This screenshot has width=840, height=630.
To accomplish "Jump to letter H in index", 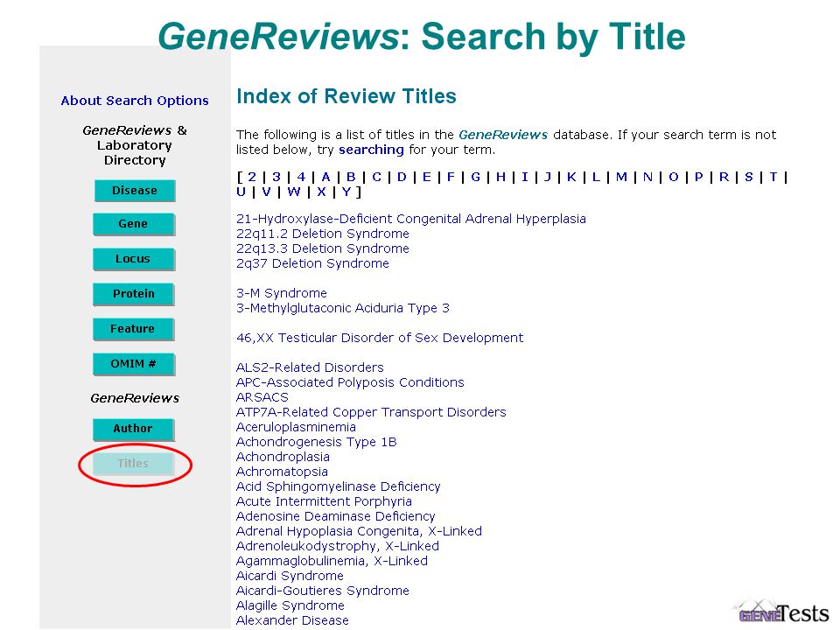I will click(500, 177).
